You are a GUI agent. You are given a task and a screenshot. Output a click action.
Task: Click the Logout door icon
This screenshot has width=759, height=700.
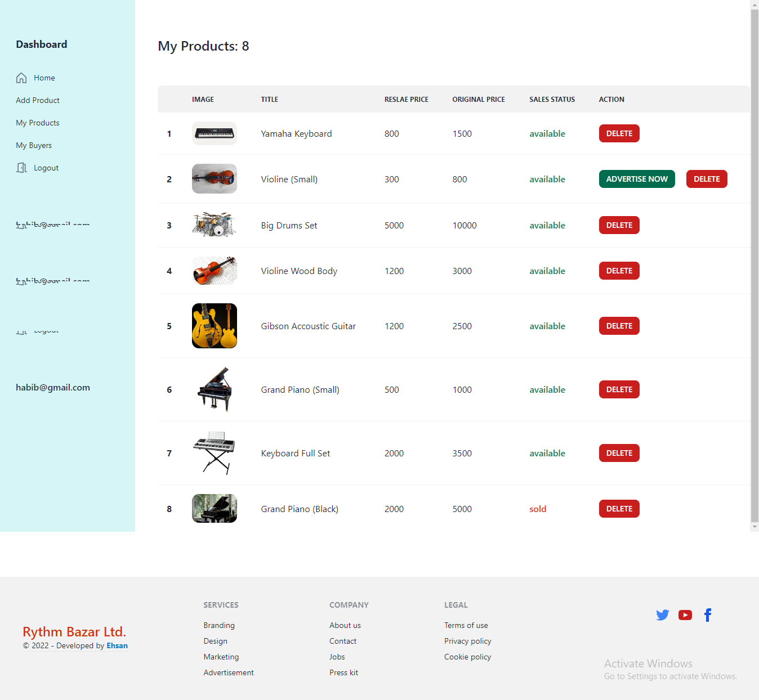tap(21, 167)
